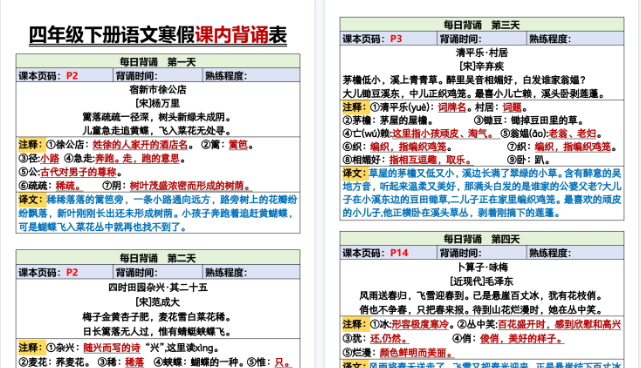Click the author line [近现代]毛泽东

(x=482, y=281)
